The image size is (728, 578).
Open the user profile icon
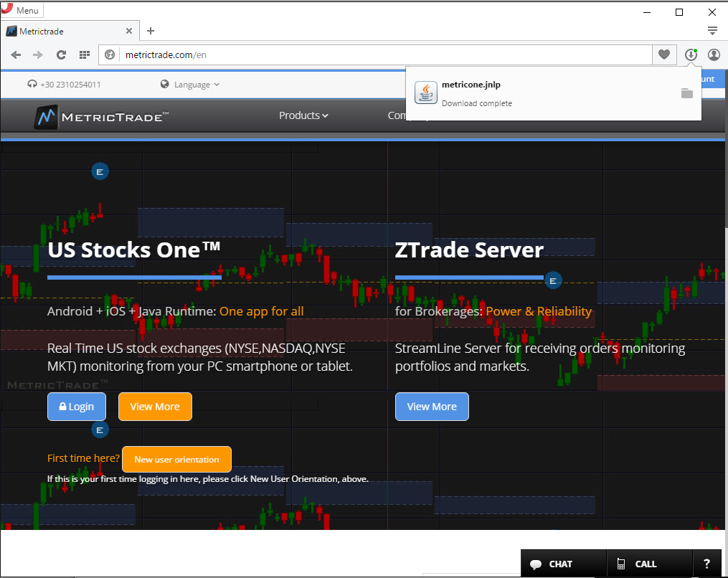point(714,55)
